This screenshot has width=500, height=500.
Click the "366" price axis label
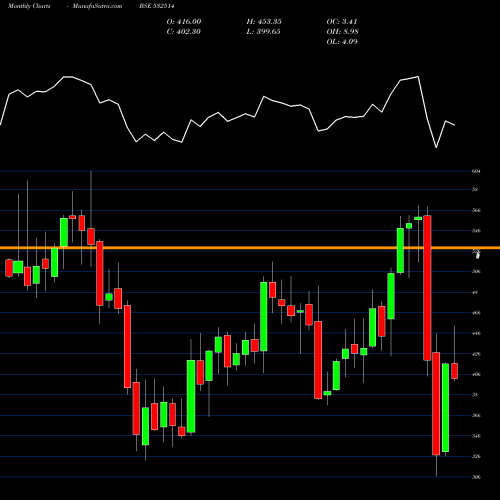(x=476, y=415)
